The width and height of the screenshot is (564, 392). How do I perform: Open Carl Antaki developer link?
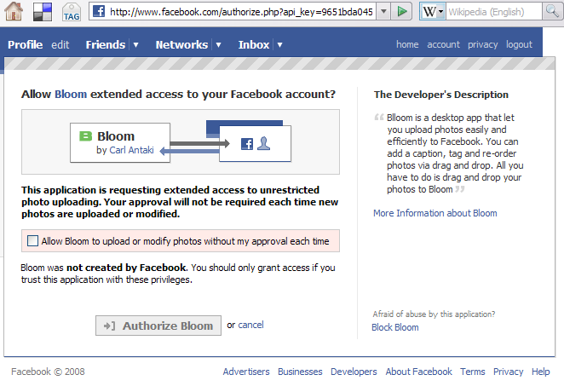[x=131, y=150]
